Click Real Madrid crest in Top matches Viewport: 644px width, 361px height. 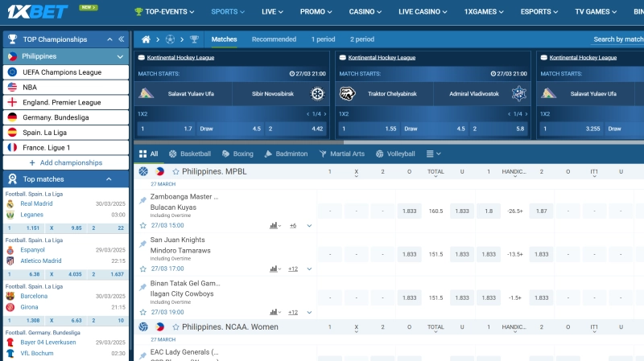[10, 203]
